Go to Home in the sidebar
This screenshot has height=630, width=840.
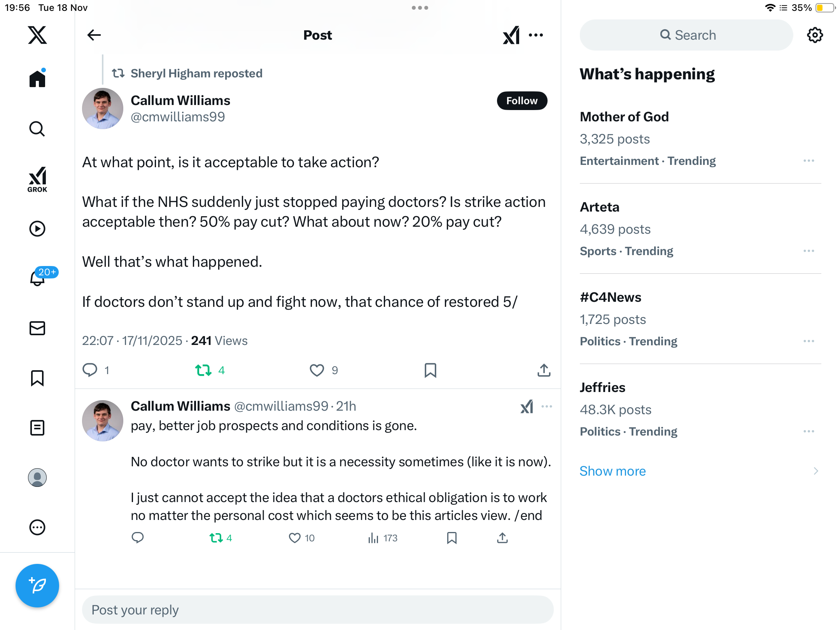(37, 79)
